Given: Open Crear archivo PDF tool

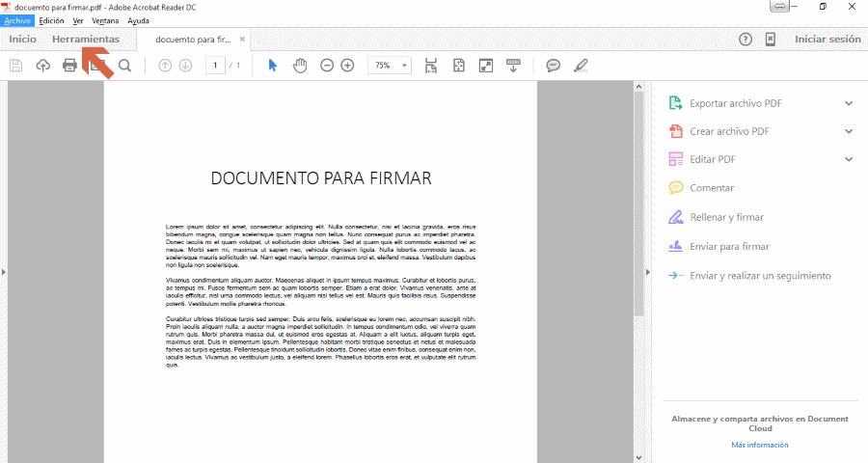Looking at the screenshot, I should coord(729,131).
